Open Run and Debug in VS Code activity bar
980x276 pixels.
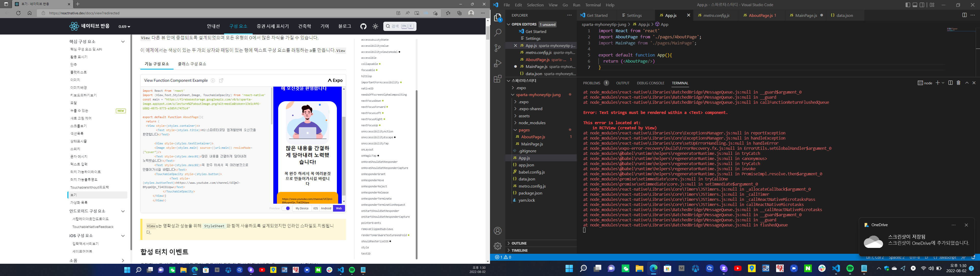coord(498,63)
